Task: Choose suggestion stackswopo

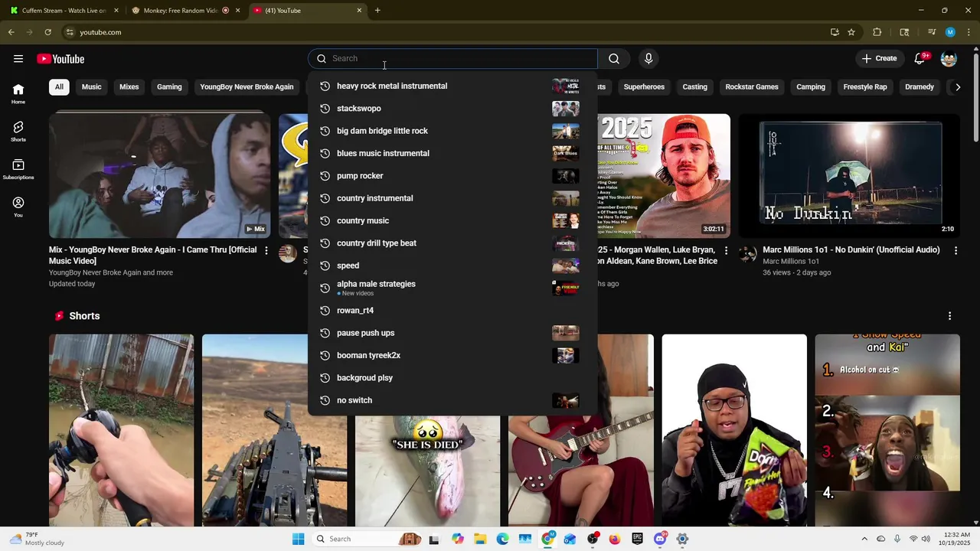Action: 452,109
